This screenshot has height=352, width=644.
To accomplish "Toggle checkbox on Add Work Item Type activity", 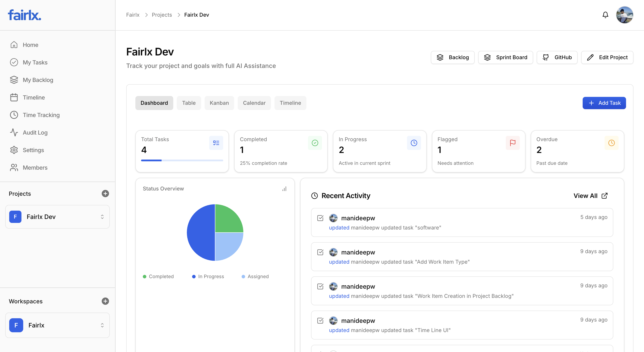I will click(320, 252).
